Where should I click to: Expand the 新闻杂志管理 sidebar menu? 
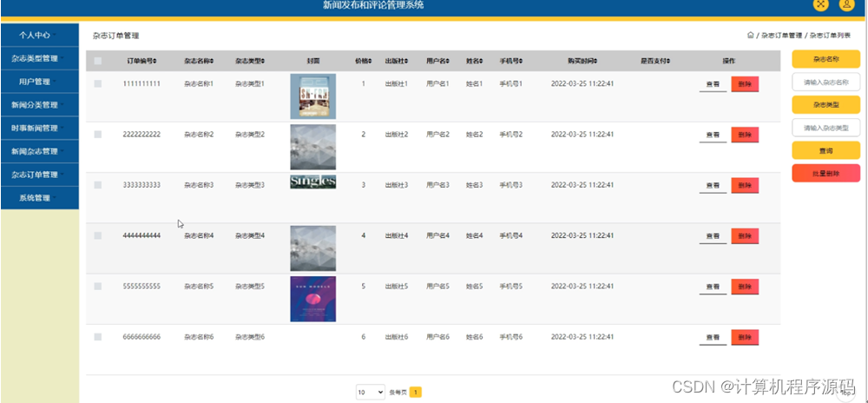click(40, 151)
